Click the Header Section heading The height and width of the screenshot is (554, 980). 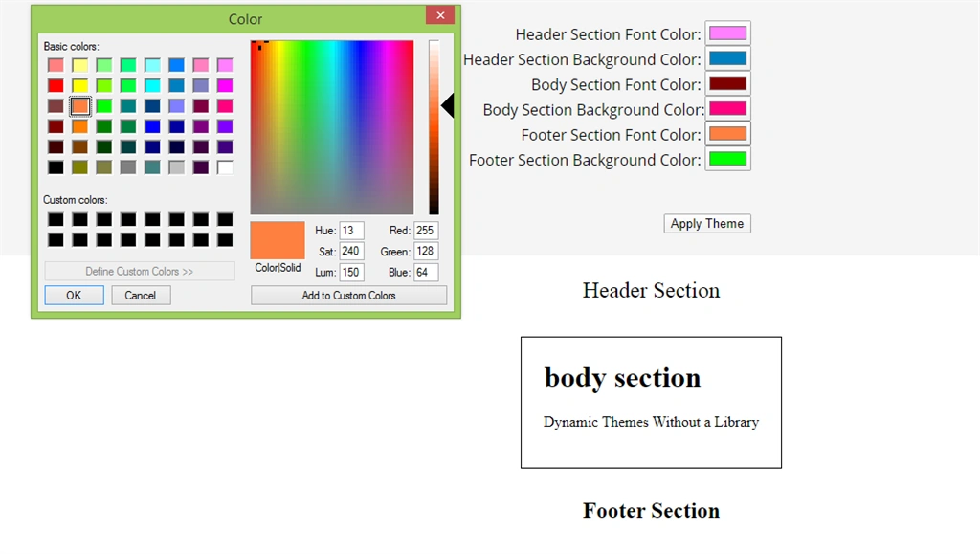pyautogui.click(x=651, y=291)
